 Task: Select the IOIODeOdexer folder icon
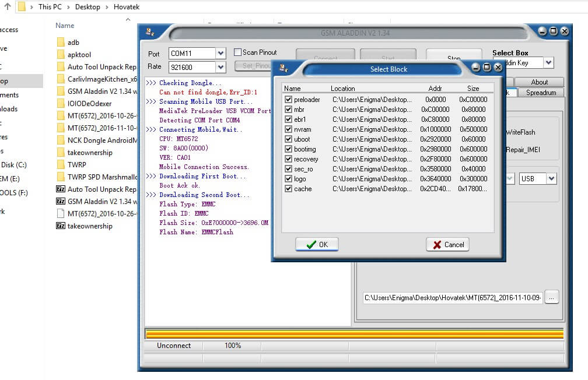(x=61, y=103)
